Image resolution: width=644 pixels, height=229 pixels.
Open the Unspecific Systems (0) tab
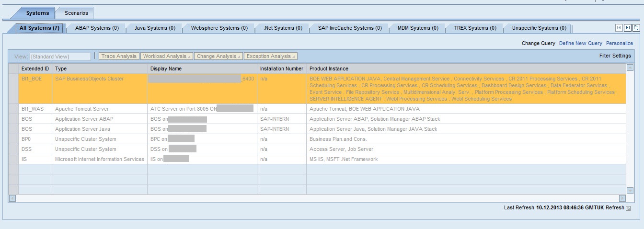(539, 28)
